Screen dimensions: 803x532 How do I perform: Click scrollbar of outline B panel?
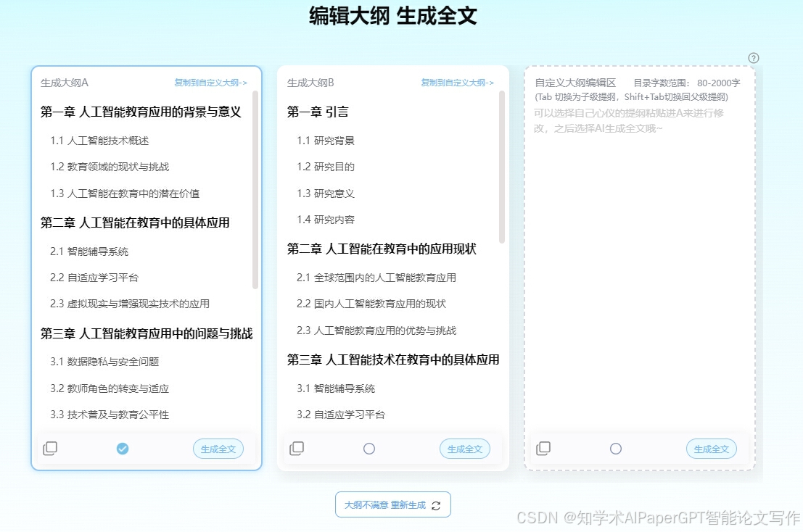coord(502,167)
